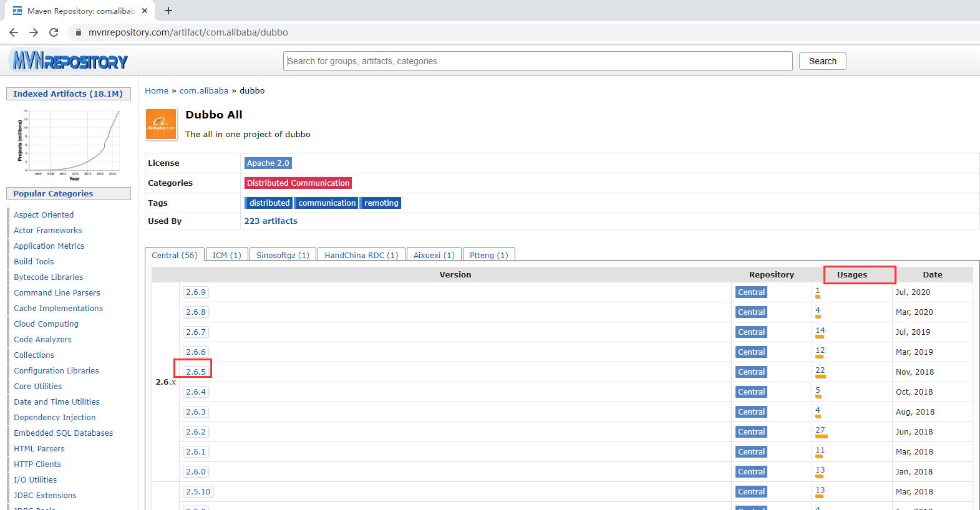Switch to the HandChina RDC (1) tab
The width and height of the screenshot is (980, 510).
[x=362, y=255]
